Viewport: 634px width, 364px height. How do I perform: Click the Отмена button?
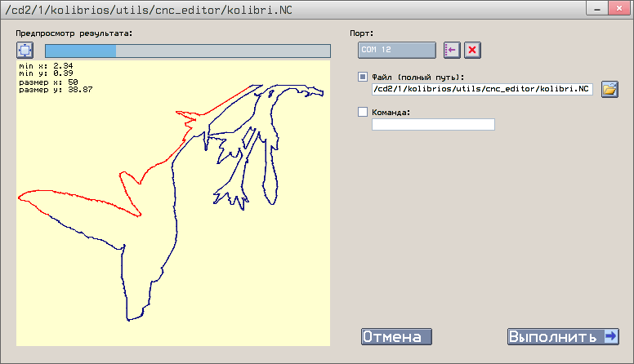396,336
